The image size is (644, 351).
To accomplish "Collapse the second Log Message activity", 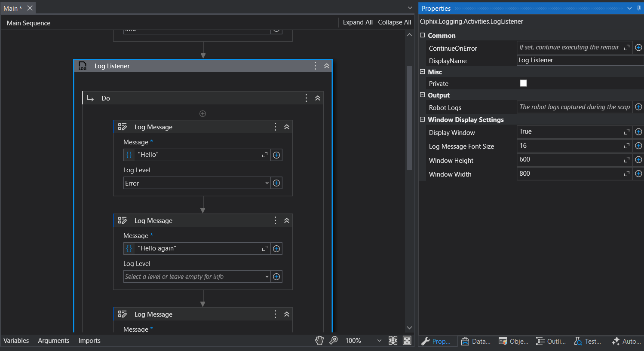I will [x=287, y=220].
